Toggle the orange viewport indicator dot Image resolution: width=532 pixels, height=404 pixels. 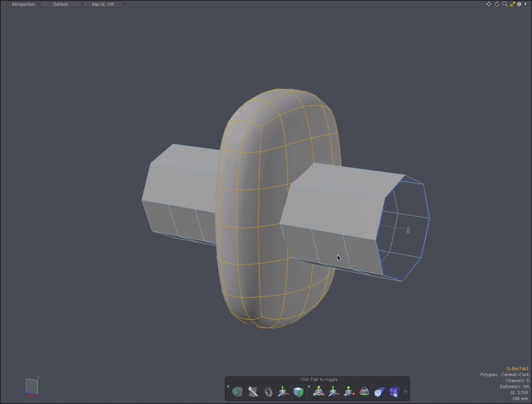click(4, 4)
